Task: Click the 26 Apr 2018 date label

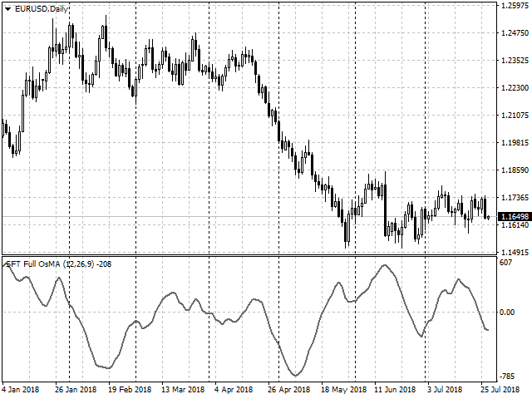Action: (x=288, y=390)
